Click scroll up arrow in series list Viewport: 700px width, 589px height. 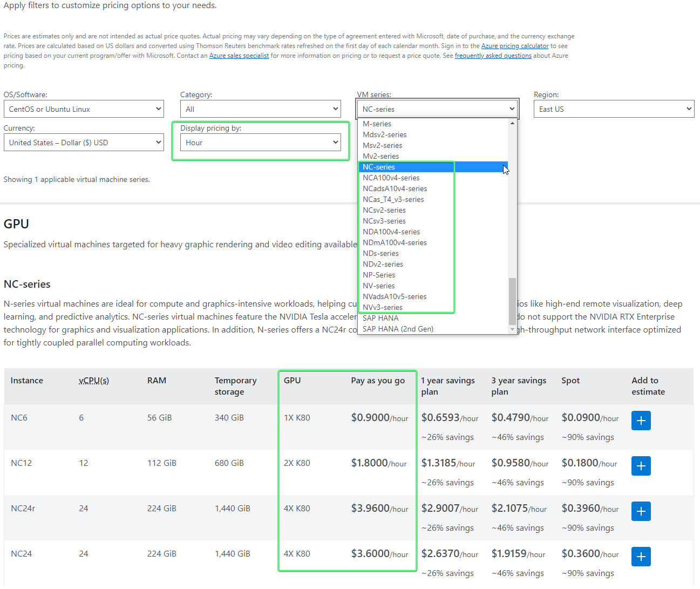512,123
